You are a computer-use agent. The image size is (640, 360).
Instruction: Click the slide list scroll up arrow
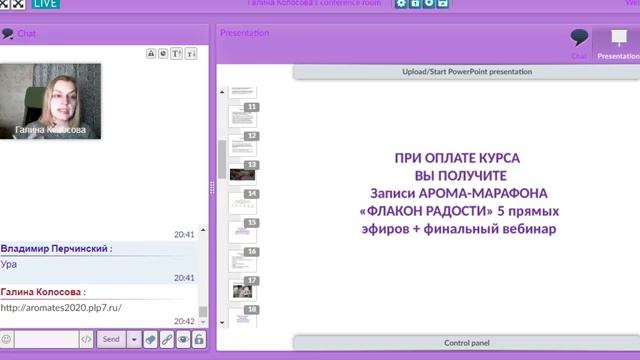point(222,92)
